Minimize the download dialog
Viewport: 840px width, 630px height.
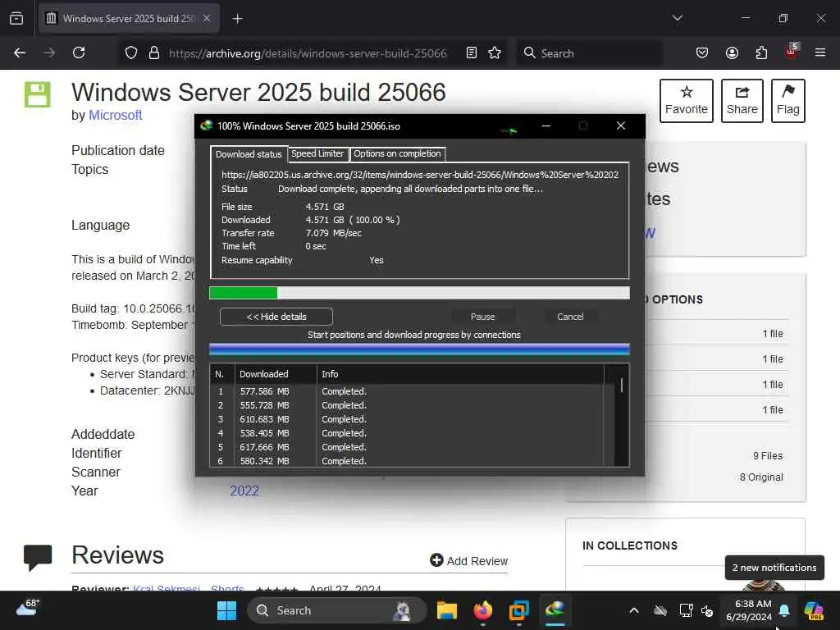click(x=546, y=126)
